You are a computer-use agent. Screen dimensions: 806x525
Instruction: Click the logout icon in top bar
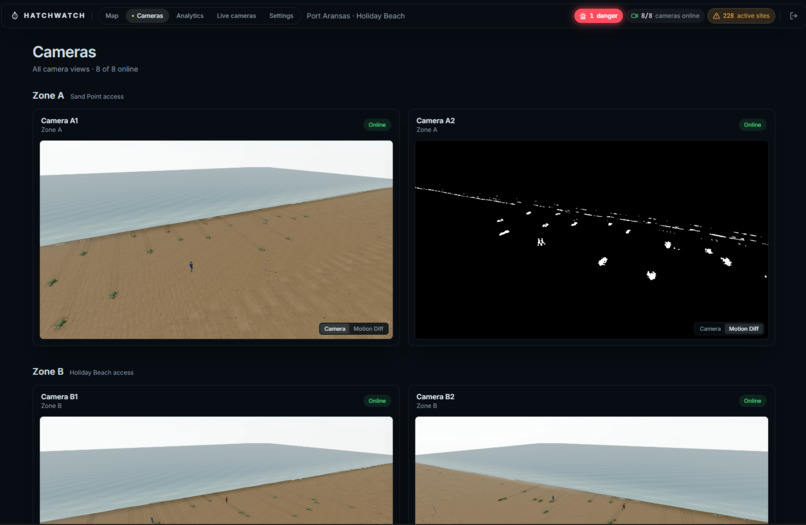click(x=793, y=16)
